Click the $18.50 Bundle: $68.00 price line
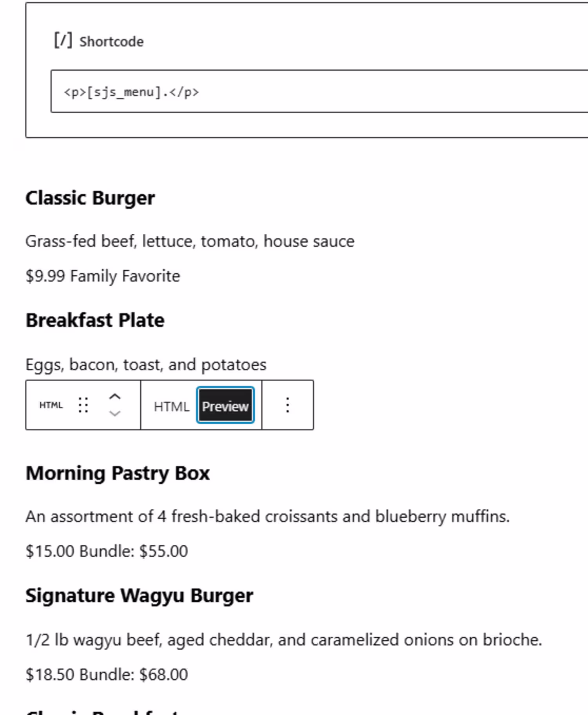This screenshot has width=588, height=715. coord(107,675)
